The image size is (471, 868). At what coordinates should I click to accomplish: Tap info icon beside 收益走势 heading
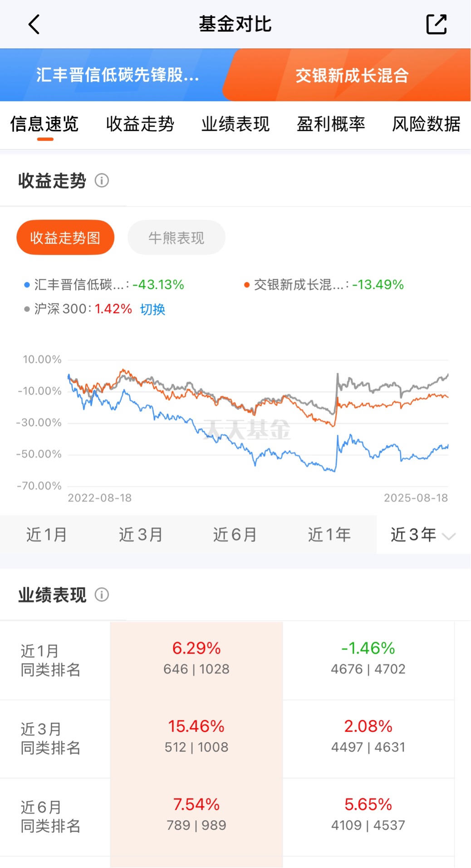(102, 181)
